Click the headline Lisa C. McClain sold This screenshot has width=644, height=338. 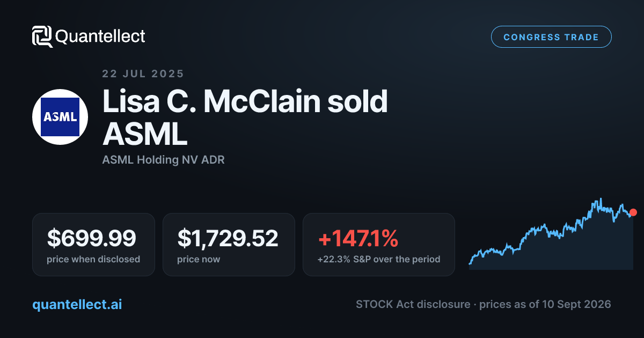[x=245, y=102]
